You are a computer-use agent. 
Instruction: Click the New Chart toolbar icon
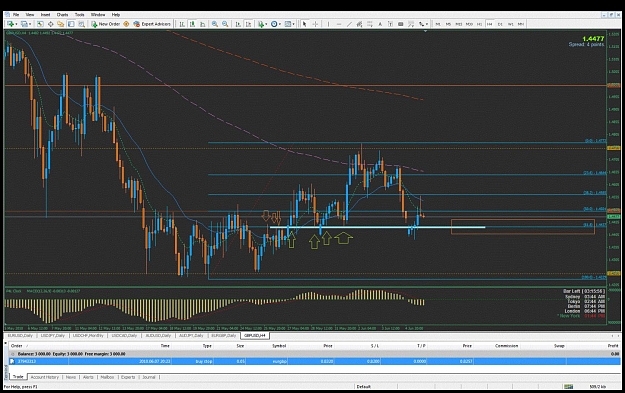coord(10,24)
